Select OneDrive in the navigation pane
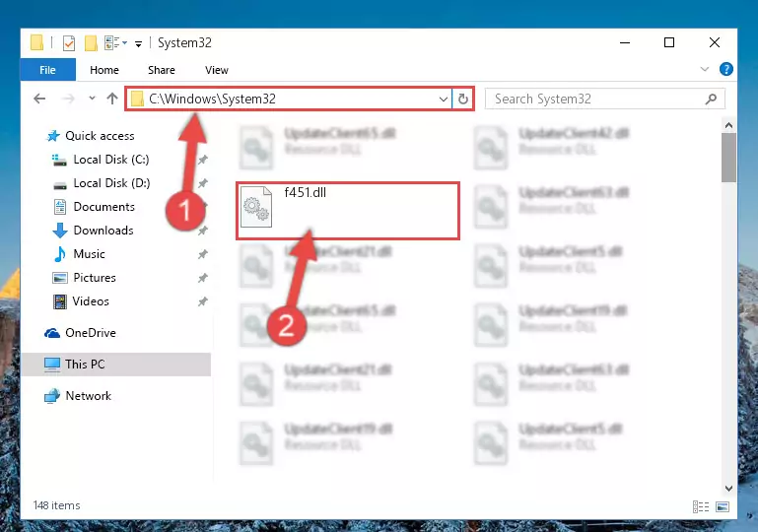This screenshot has width=758, height=532. click(x=91, y=333)
